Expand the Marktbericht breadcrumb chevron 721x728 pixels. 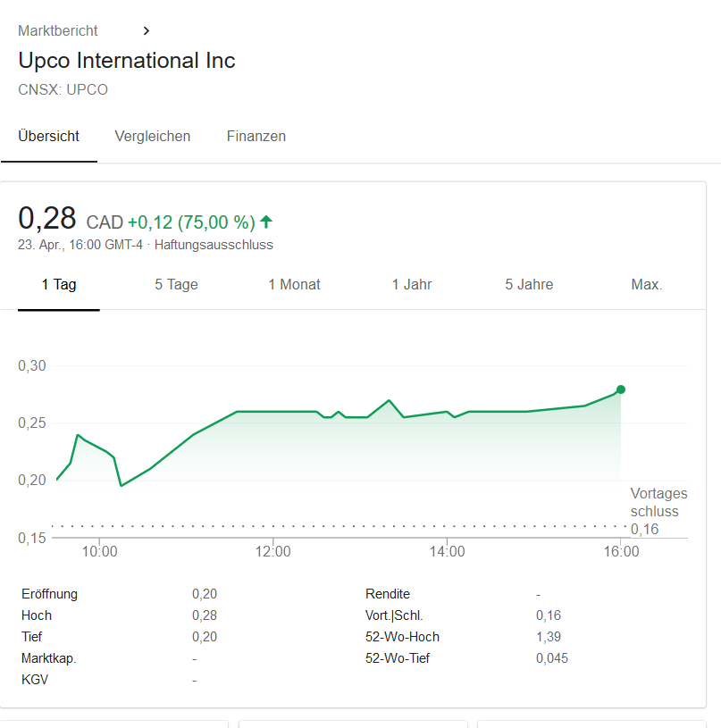[x=146, y=29]
